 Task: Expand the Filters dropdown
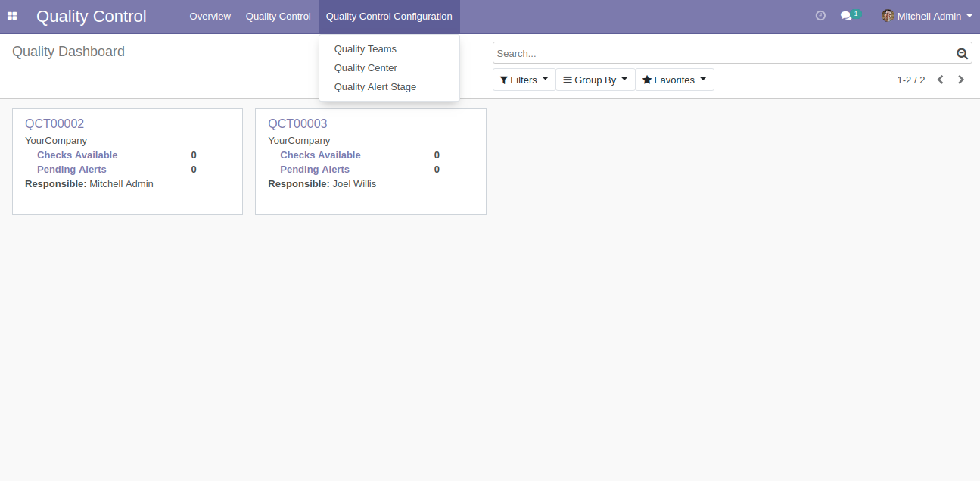(x=524, y=80)
